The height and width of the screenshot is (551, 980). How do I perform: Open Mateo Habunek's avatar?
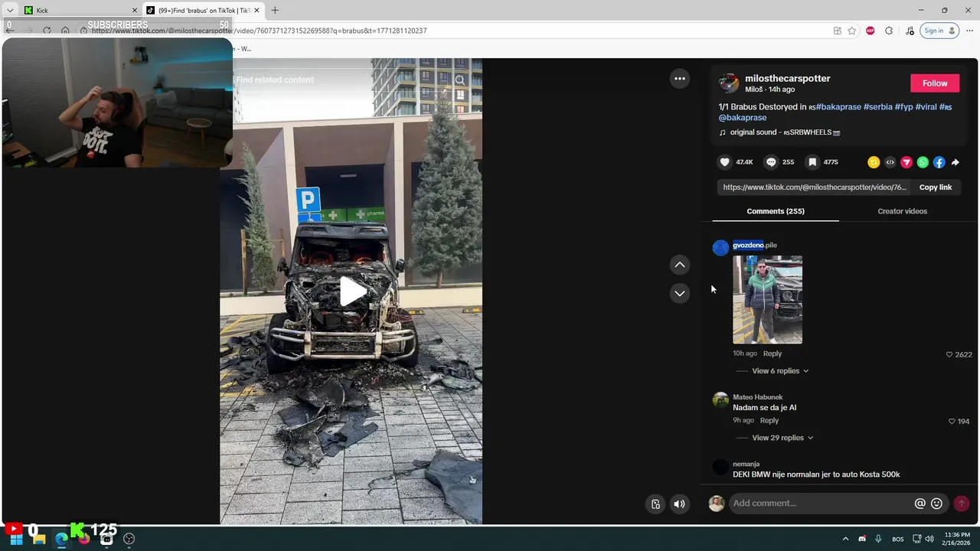[720, 400]
